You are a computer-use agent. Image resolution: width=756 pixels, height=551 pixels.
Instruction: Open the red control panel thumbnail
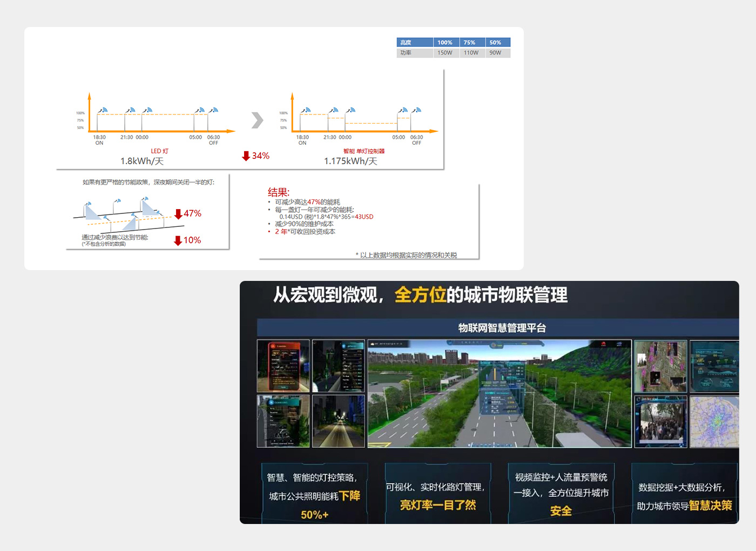[283, 366]
